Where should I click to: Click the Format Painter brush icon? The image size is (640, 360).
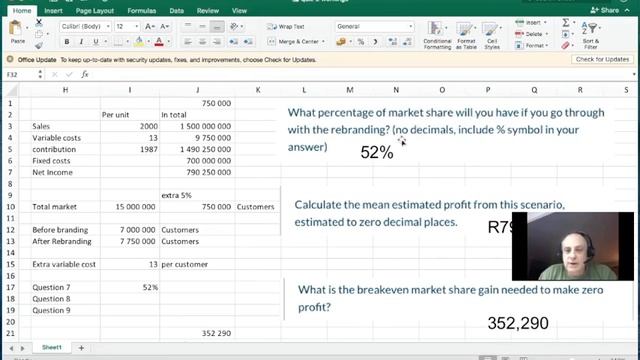pos(39,45)
